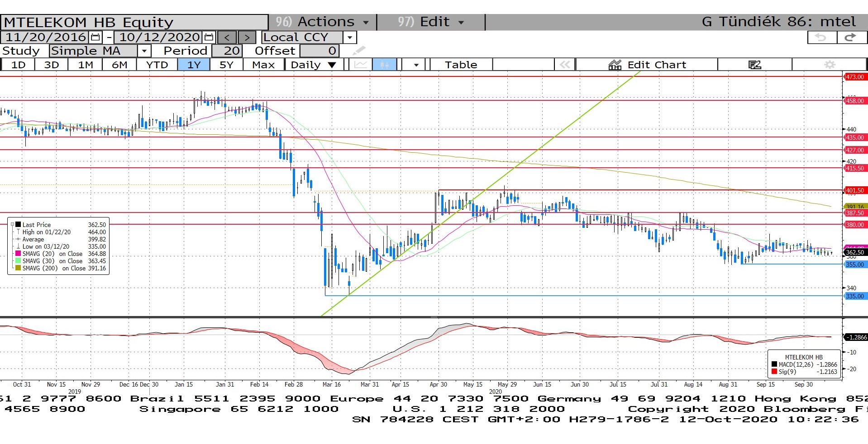Click the Edit Chart button
The width and height of the screenshot is (868, 444).
(647, 65)
